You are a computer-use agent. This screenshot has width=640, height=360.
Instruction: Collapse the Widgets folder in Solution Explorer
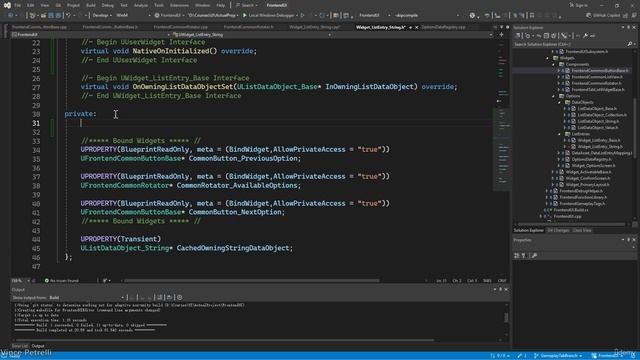tap(548, 58)
